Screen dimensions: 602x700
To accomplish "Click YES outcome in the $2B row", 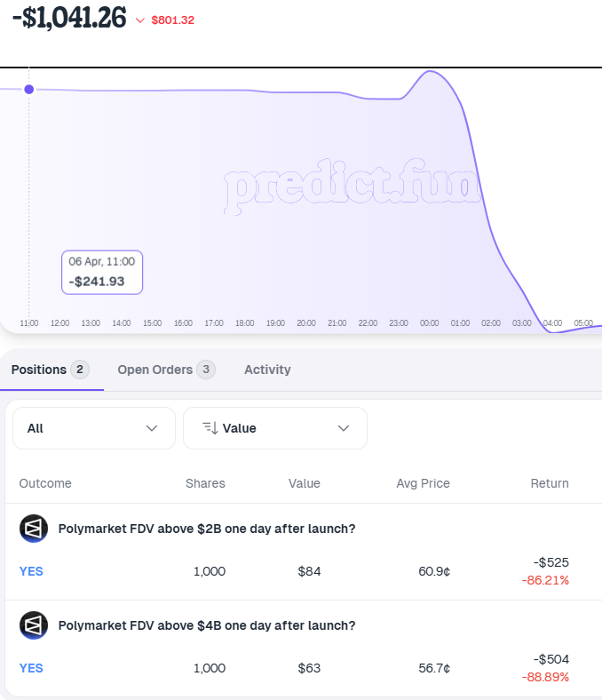I will (x=31, y=571).
